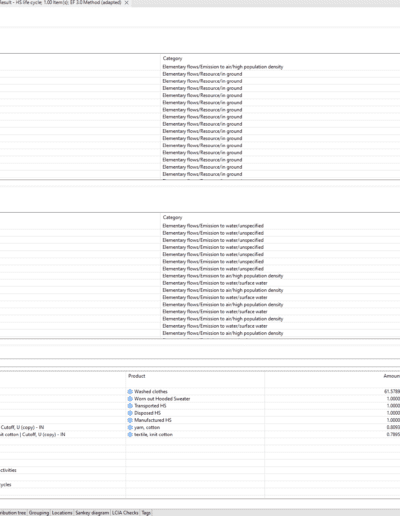
Task: Click the Washed clothes flow icon
Action: pyautogui.click(x=130, y=391)
